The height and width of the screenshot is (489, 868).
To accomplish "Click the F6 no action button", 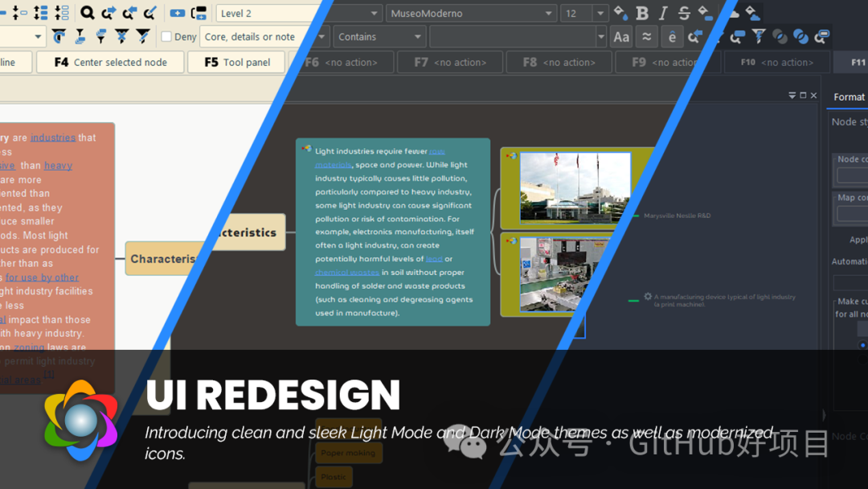I will tap(341, 62).
